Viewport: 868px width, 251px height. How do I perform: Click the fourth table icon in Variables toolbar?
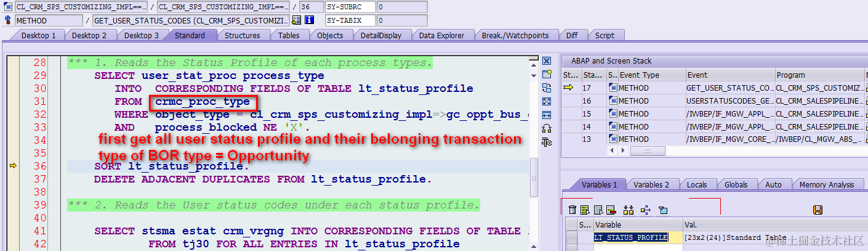(611, 210)
